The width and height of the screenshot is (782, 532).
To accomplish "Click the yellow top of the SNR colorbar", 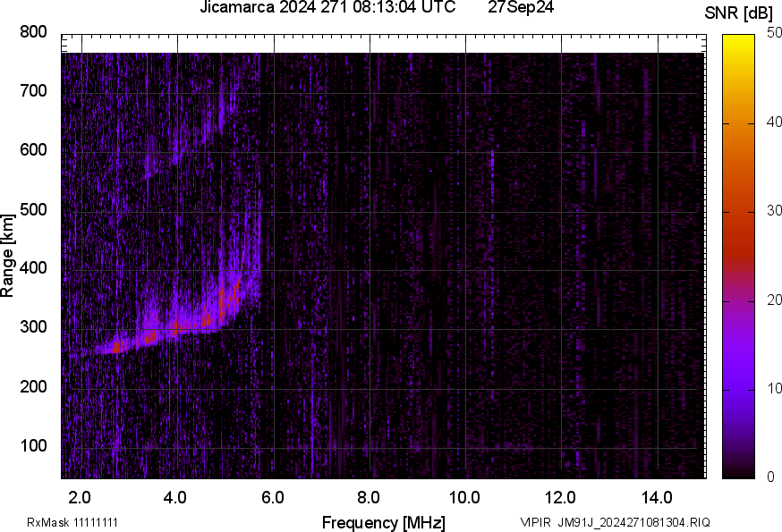I will [x=739, y=40].
